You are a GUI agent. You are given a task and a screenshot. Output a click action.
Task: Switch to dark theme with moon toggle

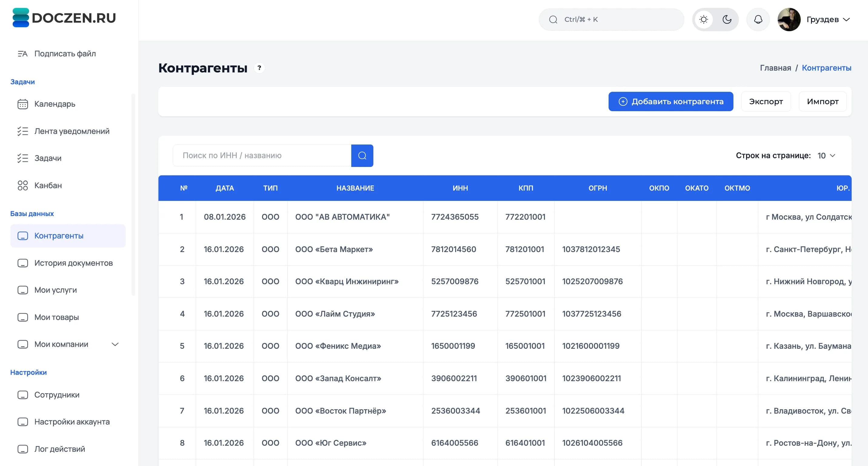tap(727, 20)
